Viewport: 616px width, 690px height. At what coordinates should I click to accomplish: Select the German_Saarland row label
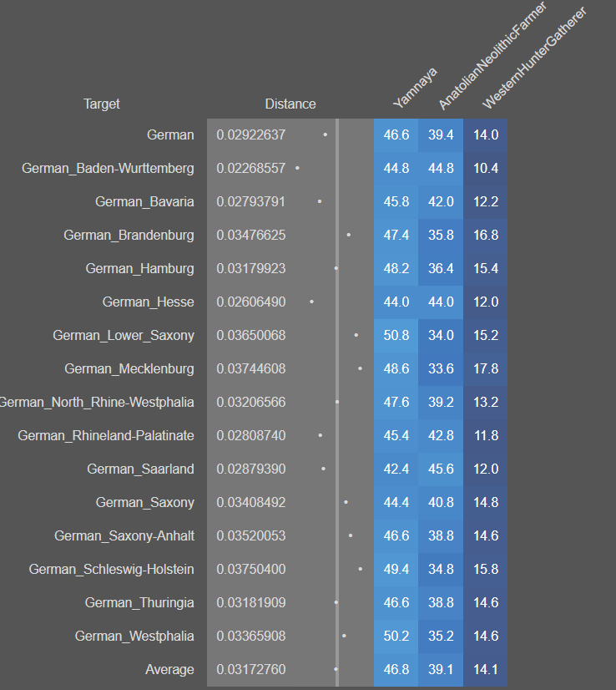pos(141,469)
